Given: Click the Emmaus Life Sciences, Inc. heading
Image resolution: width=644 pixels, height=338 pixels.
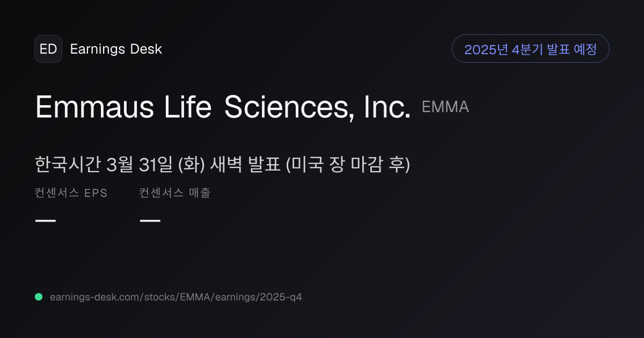Looking at the screenshot, I should point(223,107).
